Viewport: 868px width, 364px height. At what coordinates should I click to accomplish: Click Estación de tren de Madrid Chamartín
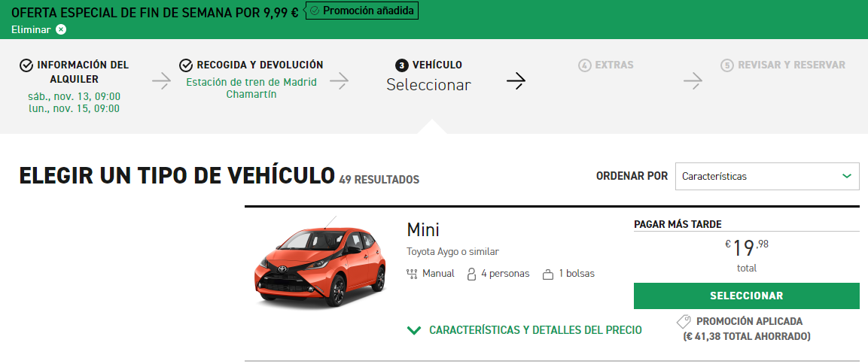click(251, 89)
